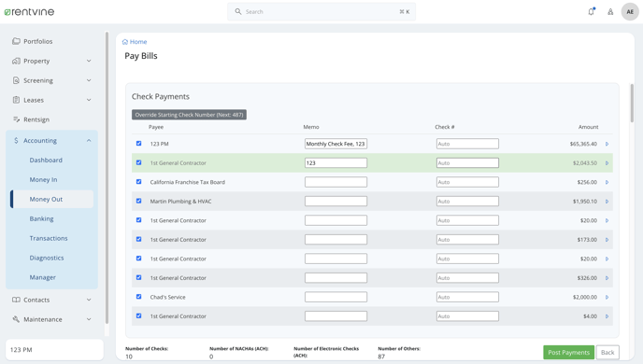Click the arrow icon beside Chad's Service amount
The height and width of the screenshot is (364, 643).
[607, 297]
